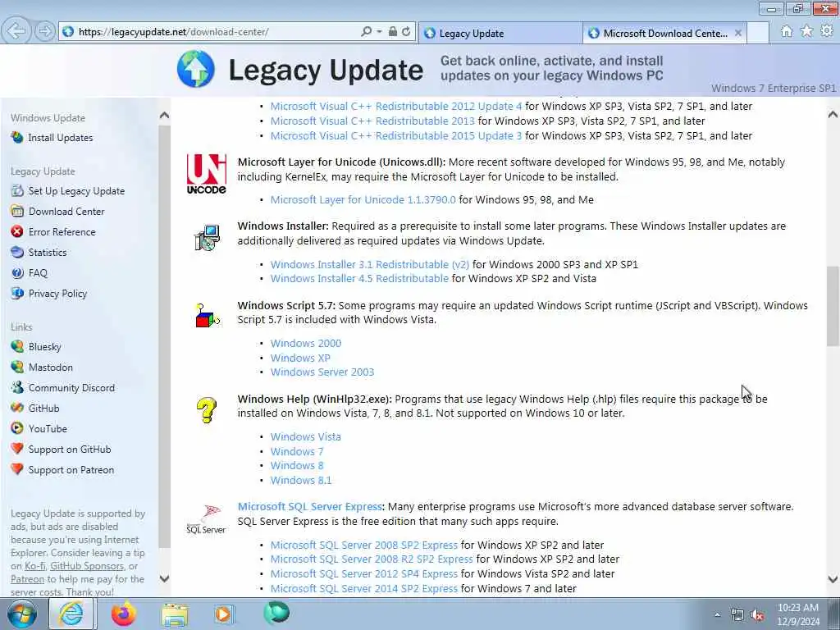This screenshot has width=840, height=630.
Task: Open SQL Server 2008 R2 SP2 Express
Action: [x=372, y=559]
